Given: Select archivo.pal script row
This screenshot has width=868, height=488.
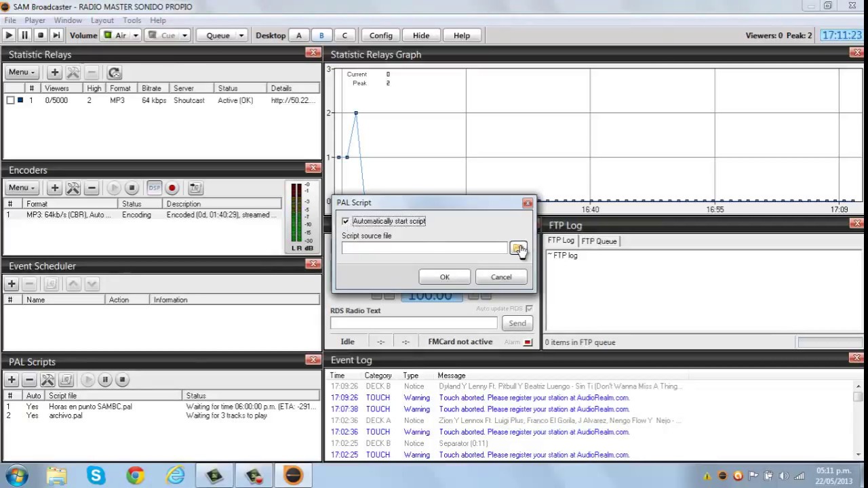Looking at the screenshot, I should [161, 415].
